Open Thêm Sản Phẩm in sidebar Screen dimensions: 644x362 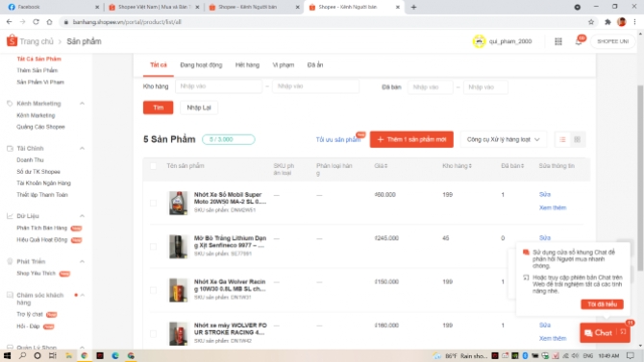37,71
